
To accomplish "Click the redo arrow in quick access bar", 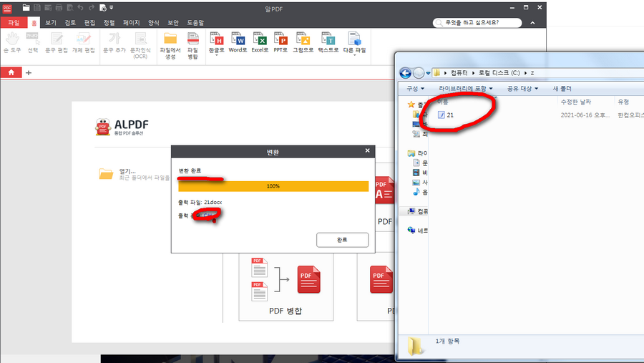I will pos(91,7).
